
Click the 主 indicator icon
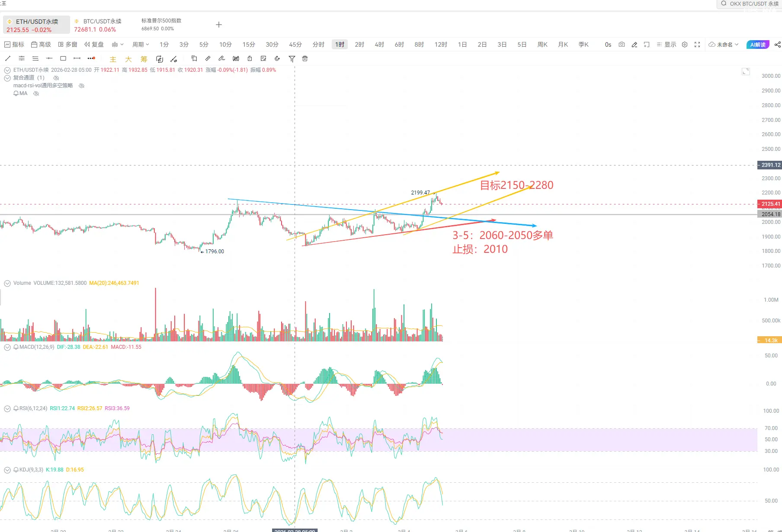click(x=113, y=59)
